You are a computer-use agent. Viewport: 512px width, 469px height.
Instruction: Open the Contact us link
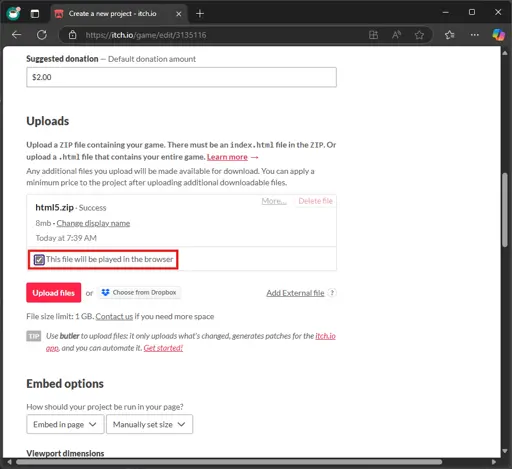point(114,316)
